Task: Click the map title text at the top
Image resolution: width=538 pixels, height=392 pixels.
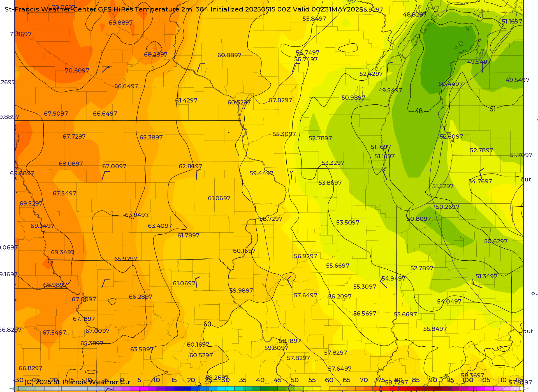Action: [184, 9]
